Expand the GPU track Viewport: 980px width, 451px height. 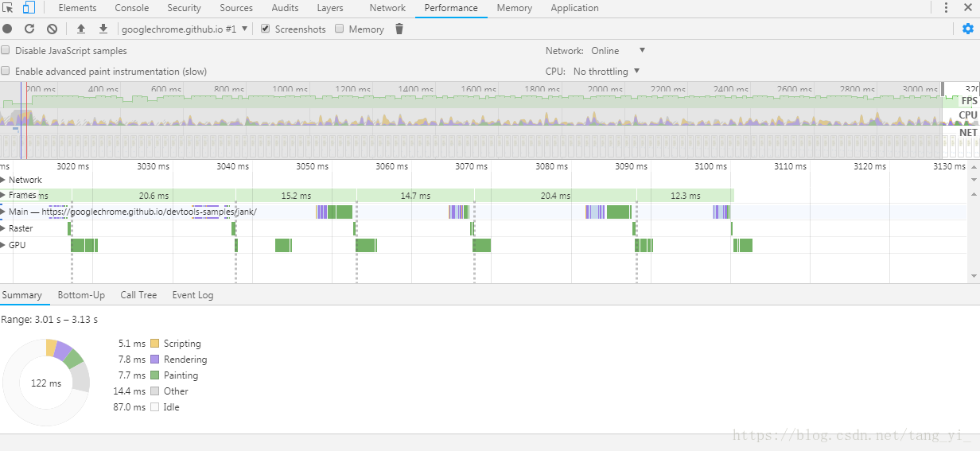[3, 245]
